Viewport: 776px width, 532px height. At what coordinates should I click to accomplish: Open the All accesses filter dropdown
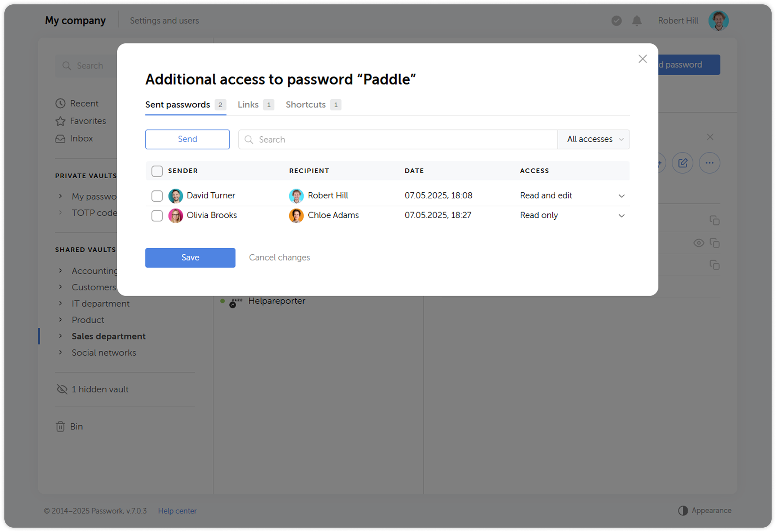tap(593, 139)
